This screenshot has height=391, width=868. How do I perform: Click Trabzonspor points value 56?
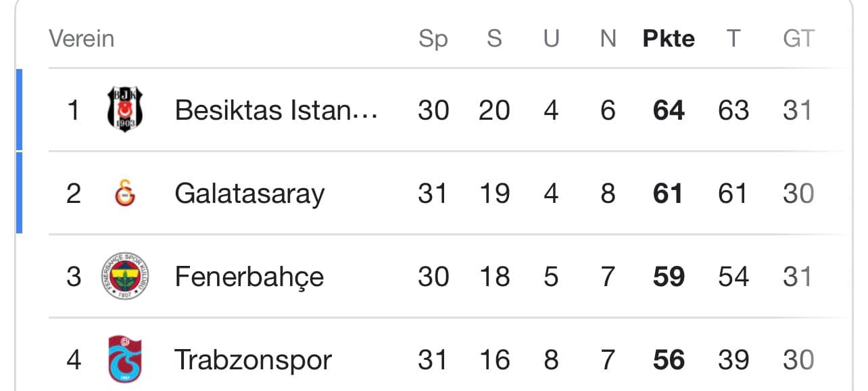point(669,360)
